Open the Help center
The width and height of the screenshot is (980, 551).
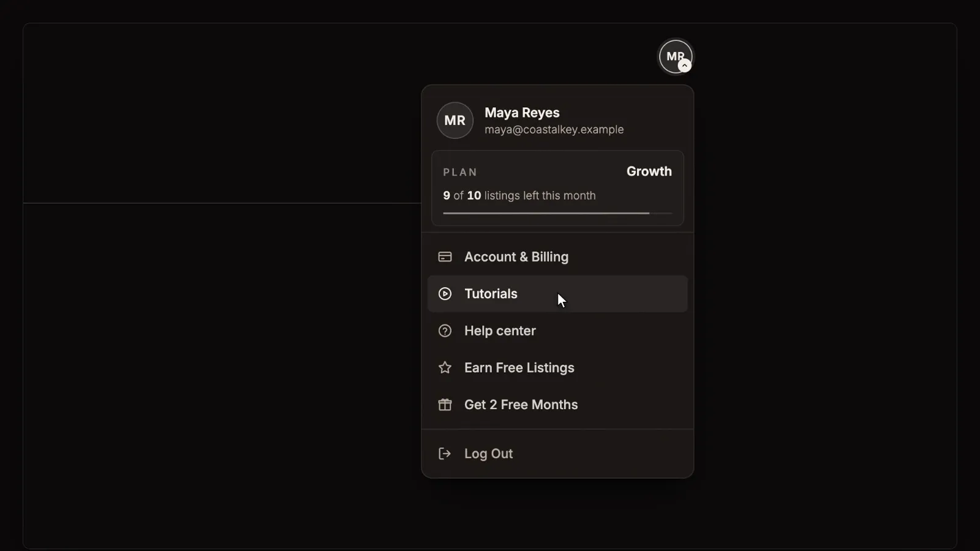557,331
